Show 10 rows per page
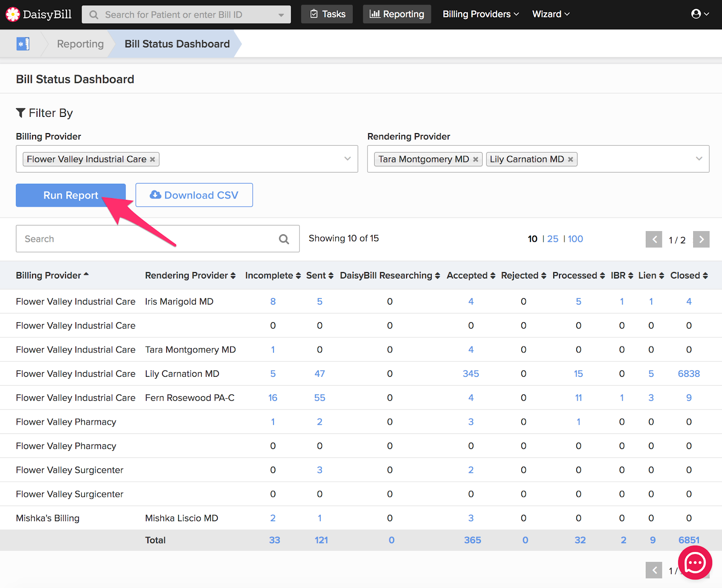Screen dimensions: 722x588 click(x=532, y=239)
